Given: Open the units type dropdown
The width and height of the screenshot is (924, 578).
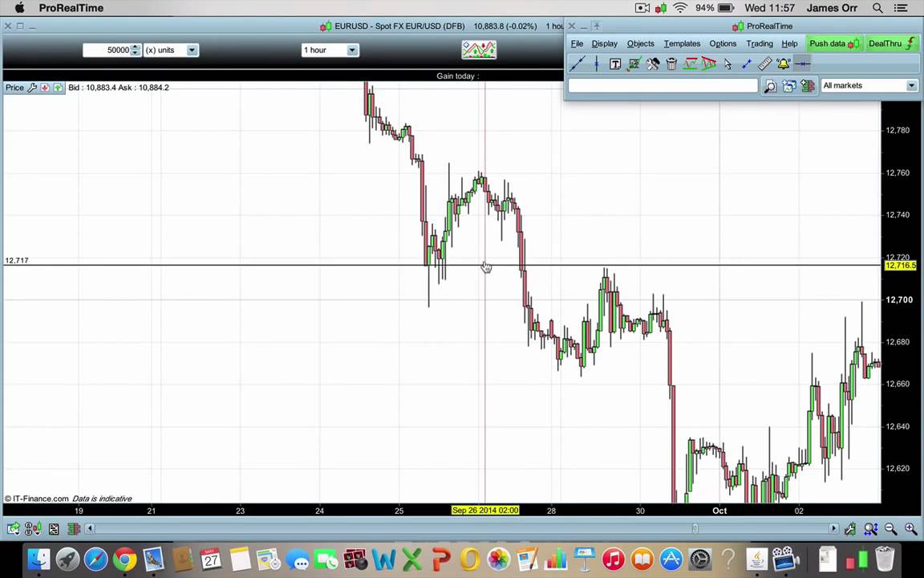Looking at the screenshot, I should point(192,50).
